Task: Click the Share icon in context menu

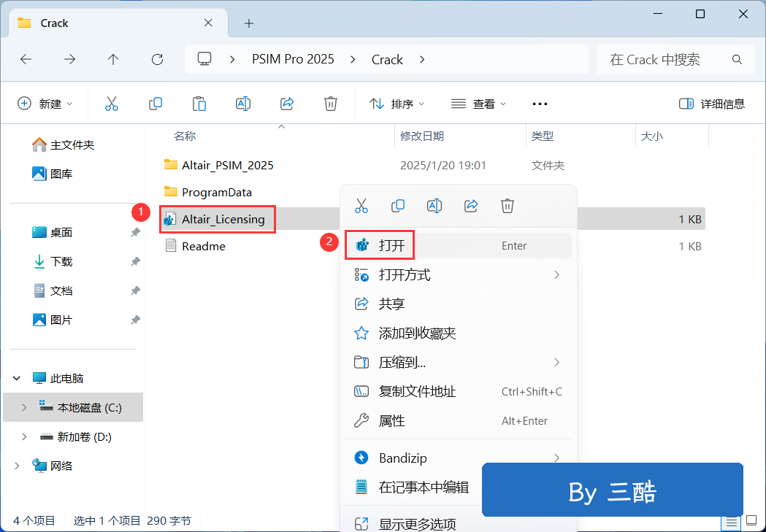Action: click(x=471, y=206)
